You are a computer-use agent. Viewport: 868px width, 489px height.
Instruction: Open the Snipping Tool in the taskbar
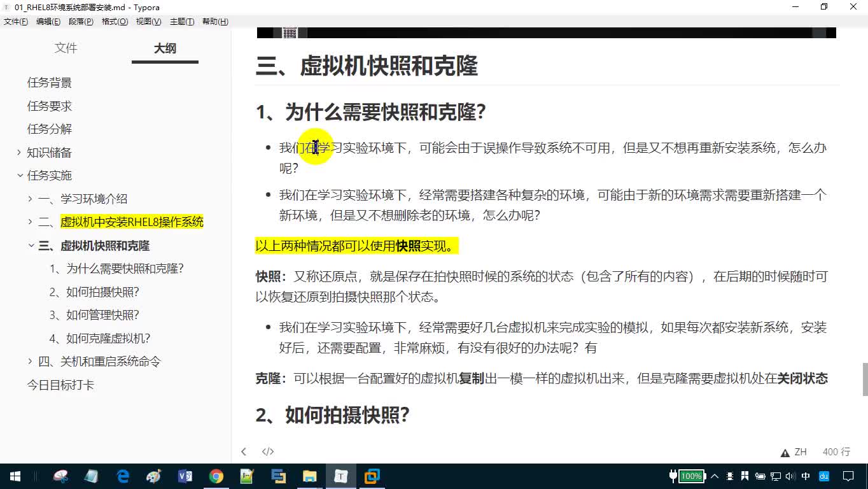coord(60,476)
